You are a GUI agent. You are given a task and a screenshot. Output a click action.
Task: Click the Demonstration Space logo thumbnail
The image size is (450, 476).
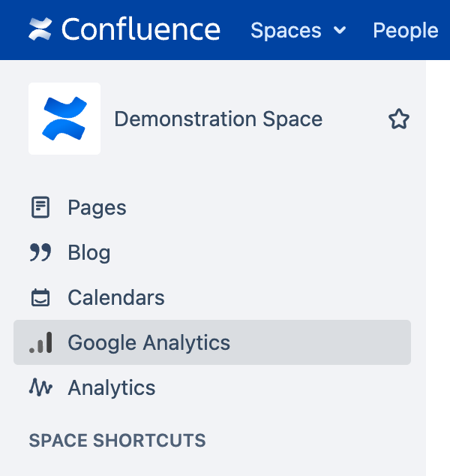click(x=64, y=119)
